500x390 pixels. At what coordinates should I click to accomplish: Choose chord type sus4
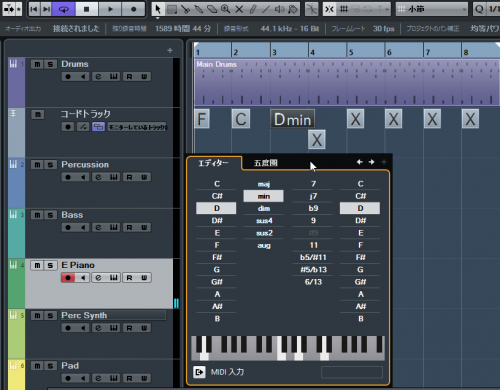(x=264, y=221)
